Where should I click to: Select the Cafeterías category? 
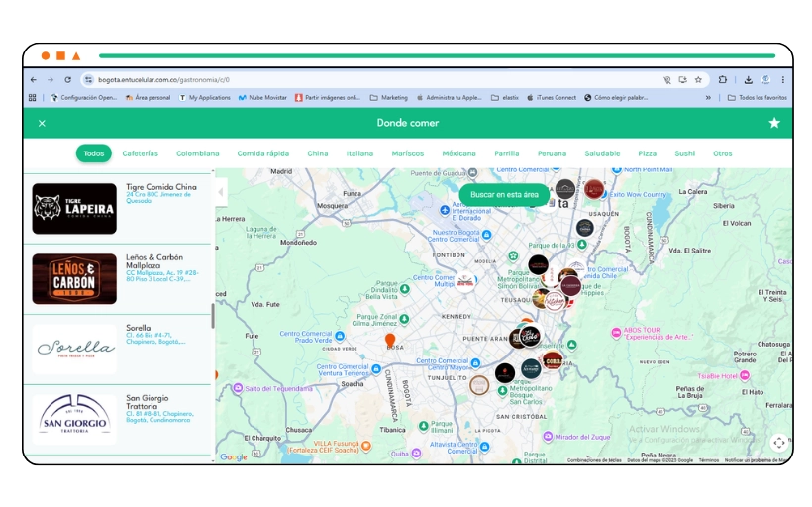(140, 153)
